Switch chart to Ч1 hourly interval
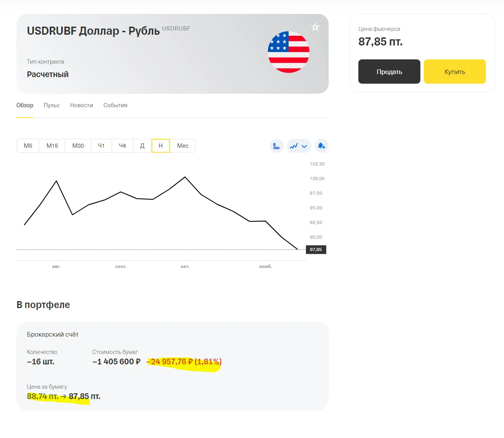 [x=101, y=146]
